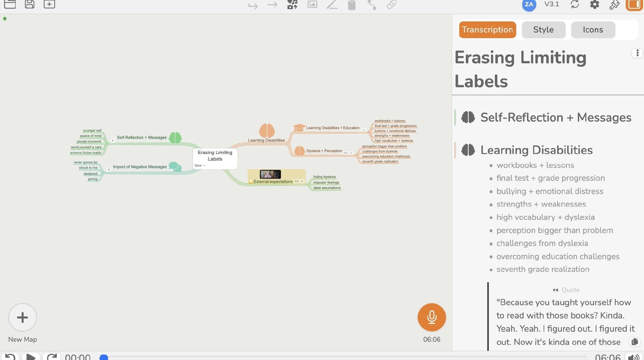
Task: Click the hammer tools icon
Action: (x=614, y=5)
